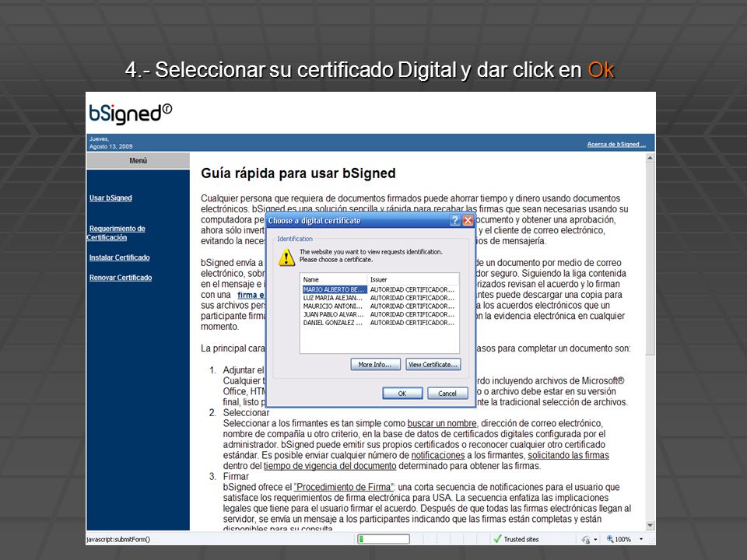Click the Menú header in the sidebar

point(139,161)
